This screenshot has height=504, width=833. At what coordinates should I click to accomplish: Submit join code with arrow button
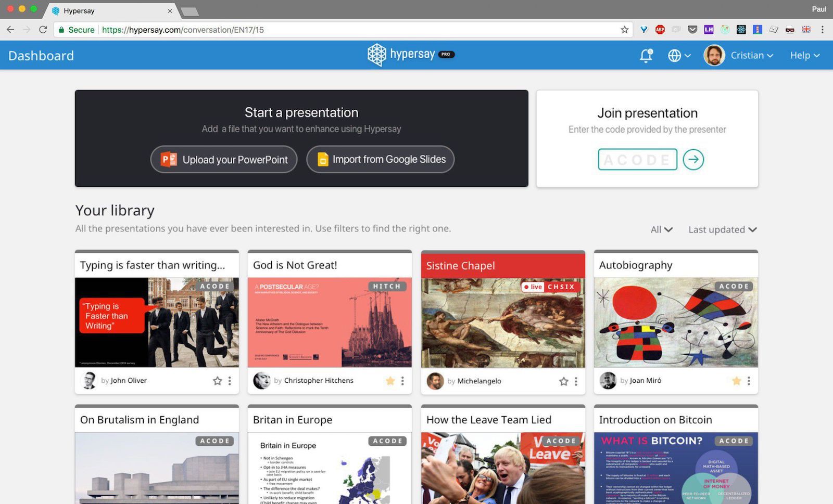693,160
